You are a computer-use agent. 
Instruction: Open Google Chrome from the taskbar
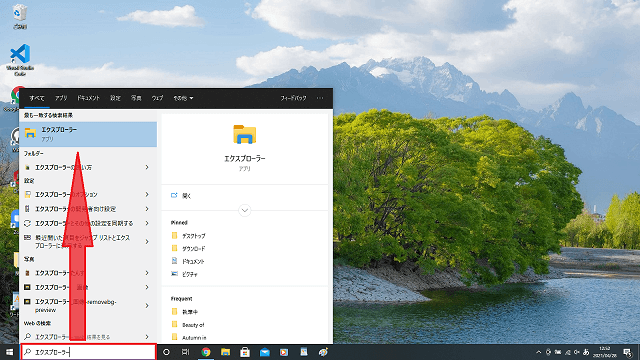click(x=206, y=352)
